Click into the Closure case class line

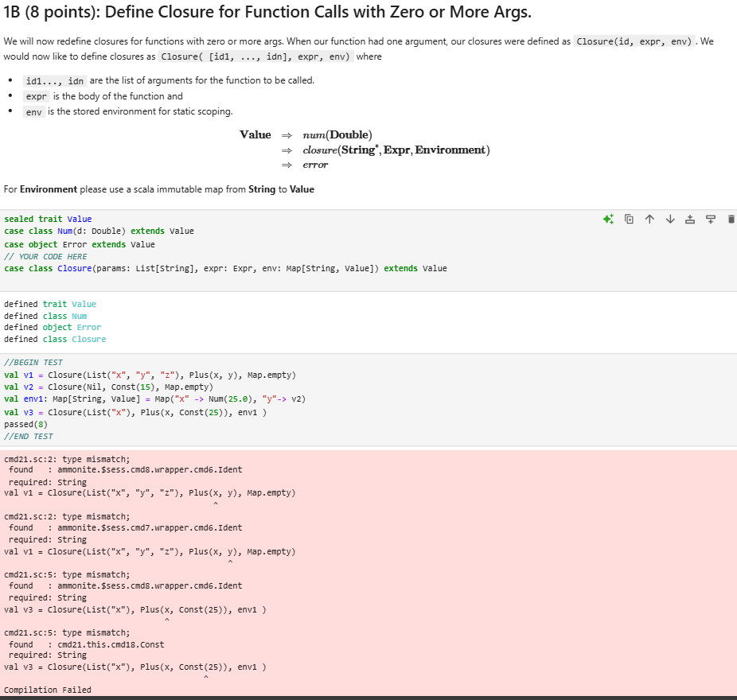(x=225, y=268)
